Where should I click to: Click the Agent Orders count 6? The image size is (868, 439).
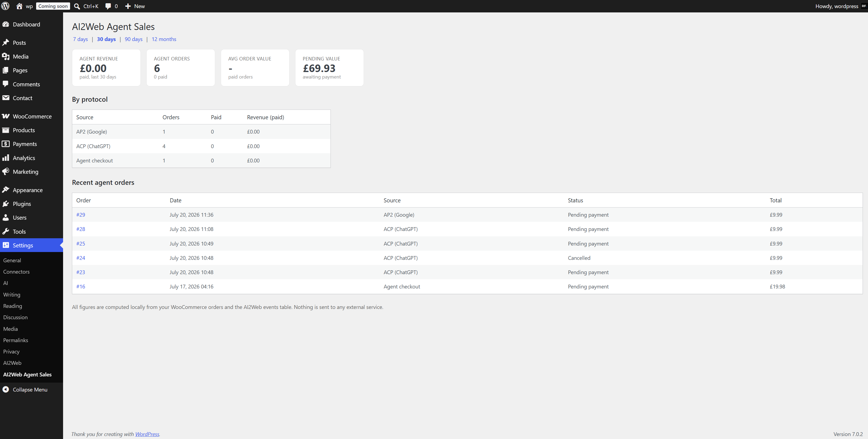pos(157,69)
